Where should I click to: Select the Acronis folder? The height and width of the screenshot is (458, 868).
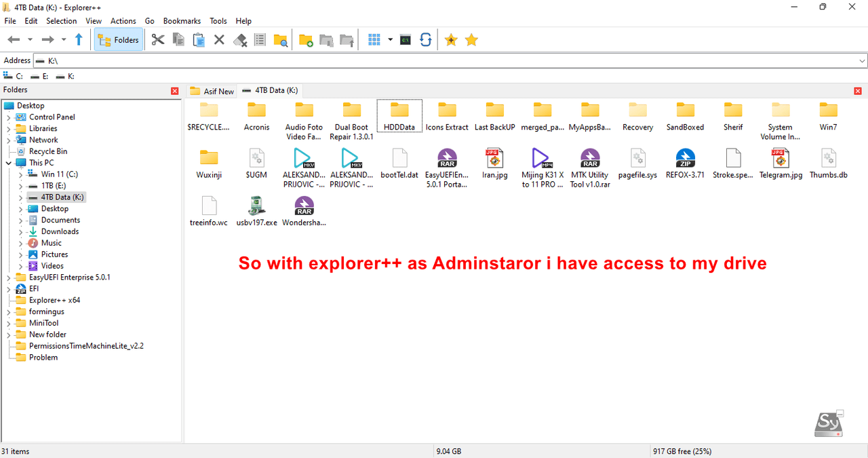[256, 116]
